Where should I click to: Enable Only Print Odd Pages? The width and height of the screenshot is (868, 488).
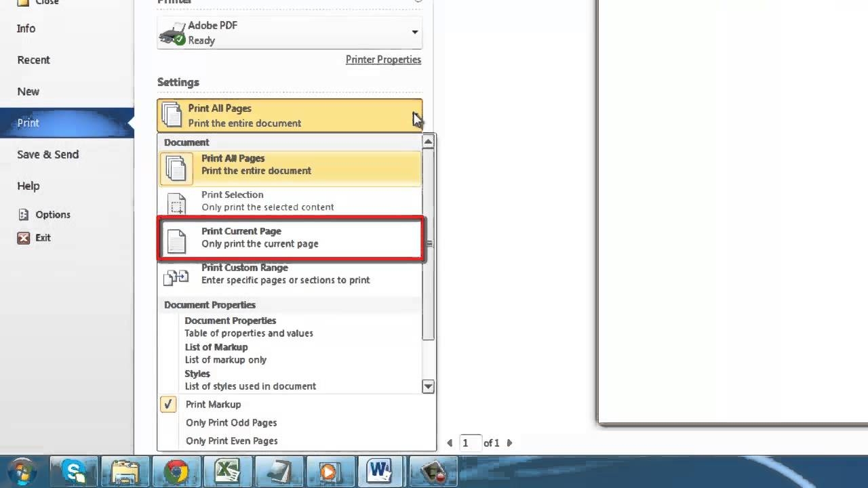point(231,422)
